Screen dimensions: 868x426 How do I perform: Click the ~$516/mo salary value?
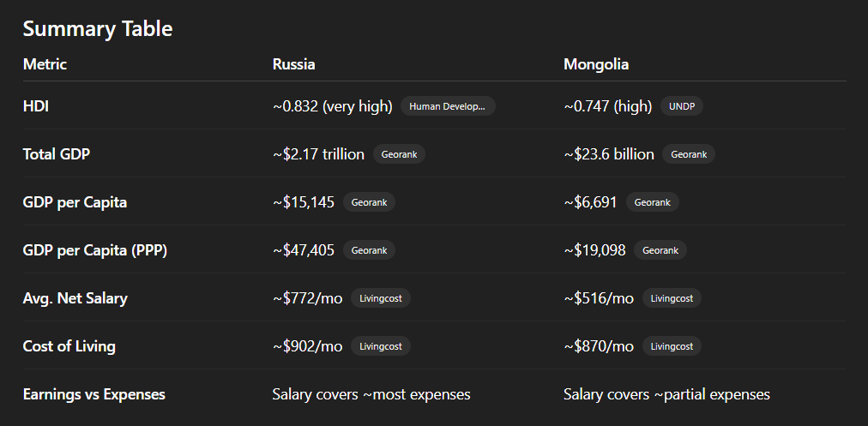click(x=599, y=299)
